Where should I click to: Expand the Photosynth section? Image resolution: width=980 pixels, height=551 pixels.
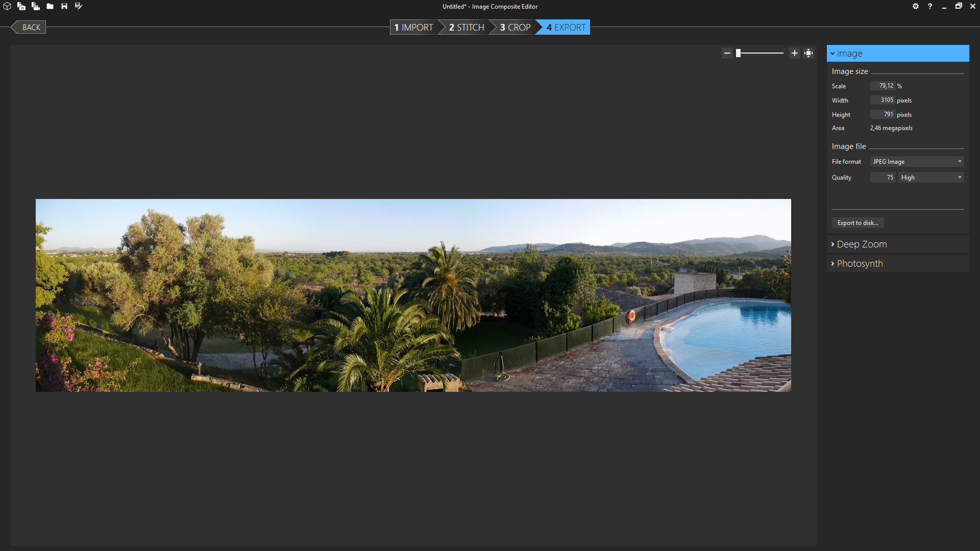(860, 263)
